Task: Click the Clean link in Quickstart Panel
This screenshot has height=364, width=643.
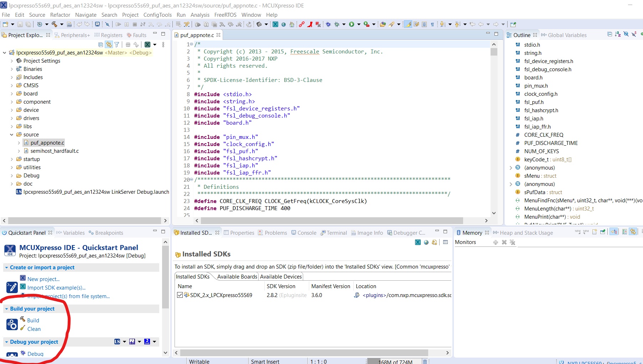Action: 34,329
